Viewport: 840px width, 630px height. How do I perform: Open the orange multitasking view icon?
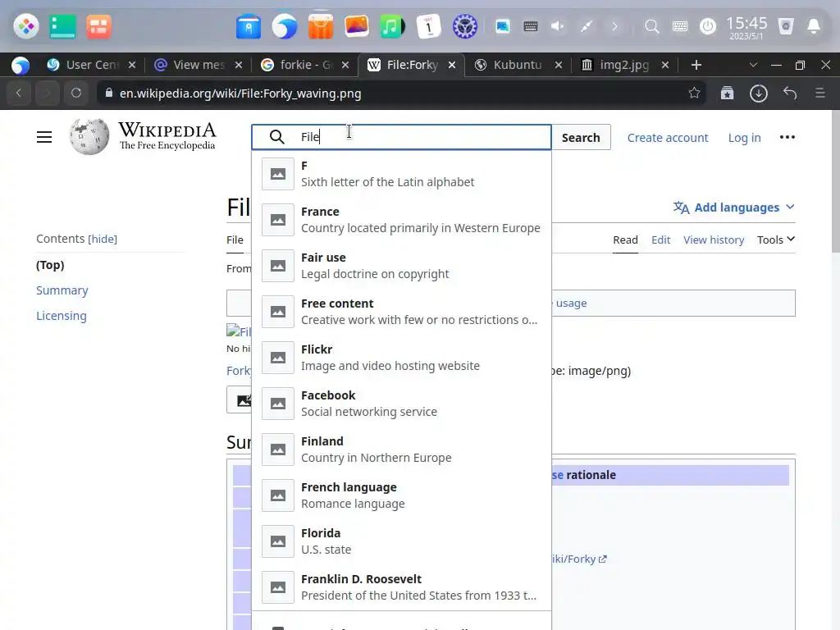pos(98,26)
